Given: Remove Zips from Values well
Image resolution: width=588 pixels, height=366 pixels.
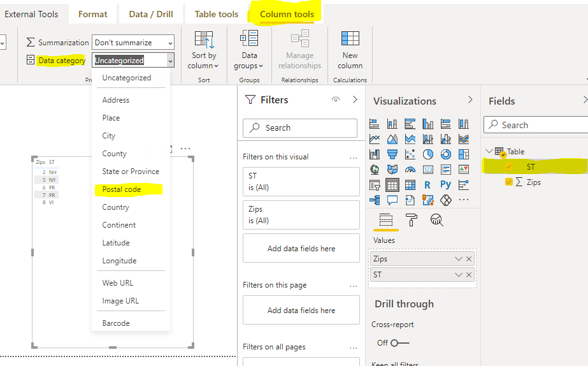Looking at the screenshot, I should (469, 259).
